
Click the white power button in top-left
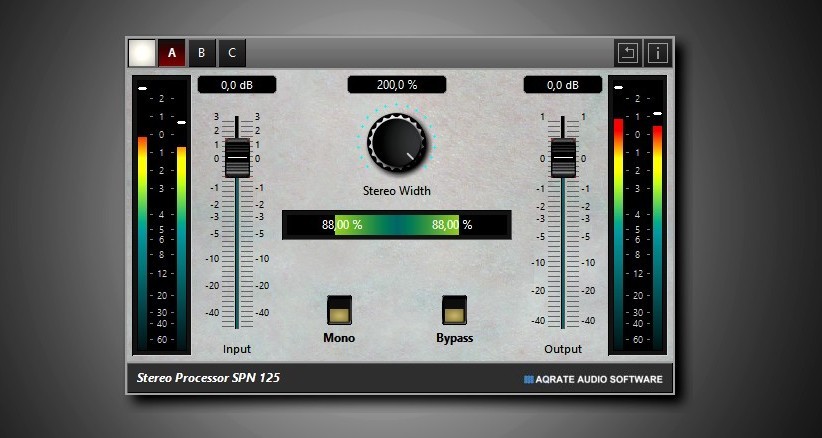pos(142,53)
